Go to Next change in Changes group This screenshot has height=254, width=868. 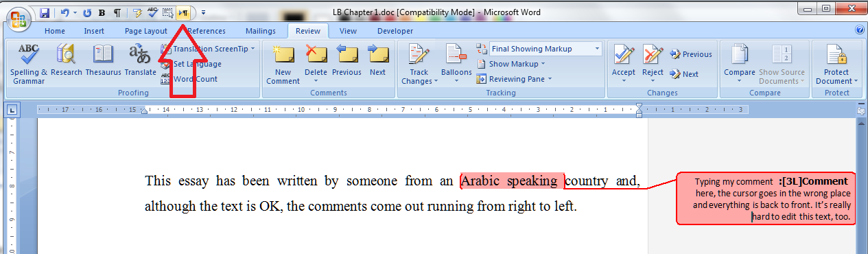click(684, 74)
